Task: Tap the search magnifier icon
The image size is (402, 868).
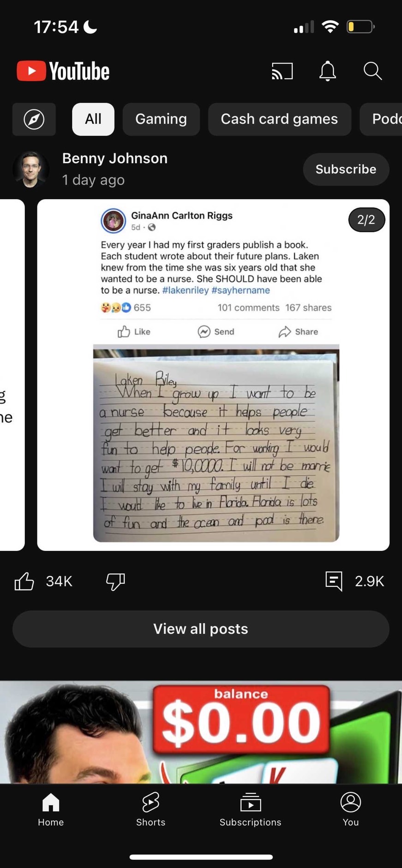Action: point(372,71)
